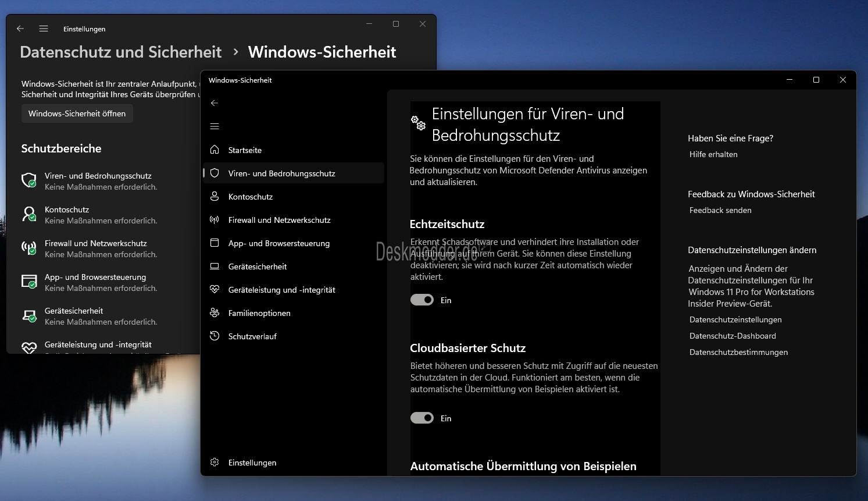Open Geräteleistung und -integrität in sidebar

(x=294, y=290)
